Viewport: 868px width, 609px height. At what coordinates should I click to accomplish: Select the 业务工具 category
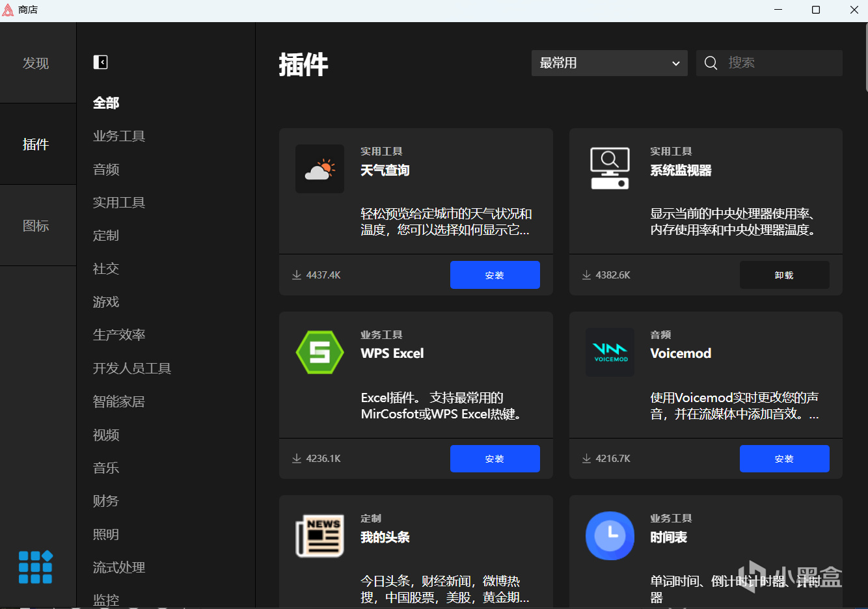coord(119,136)
